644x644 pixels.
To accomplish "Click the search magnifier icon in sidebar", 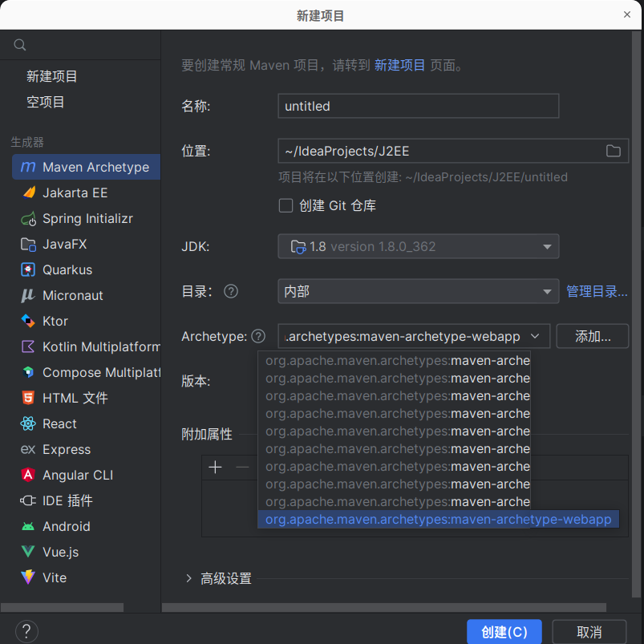I will point(20,44).
